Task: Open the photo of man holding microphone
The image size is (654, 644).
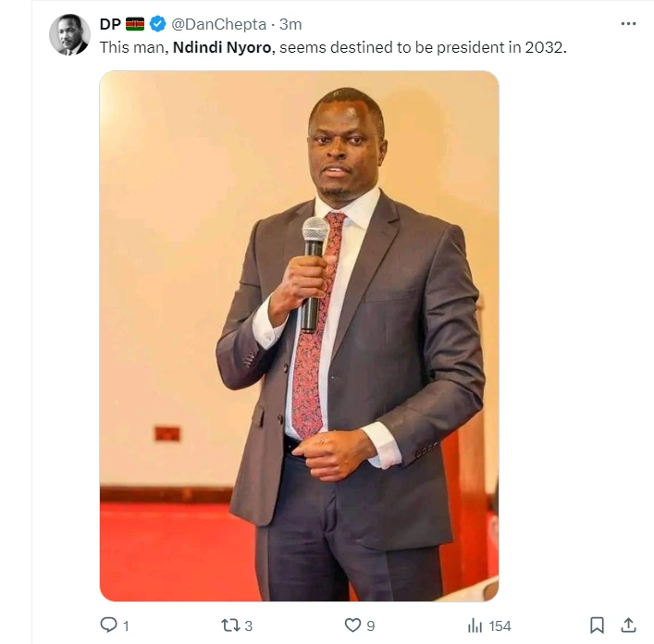Action: (x=299, y=336)
